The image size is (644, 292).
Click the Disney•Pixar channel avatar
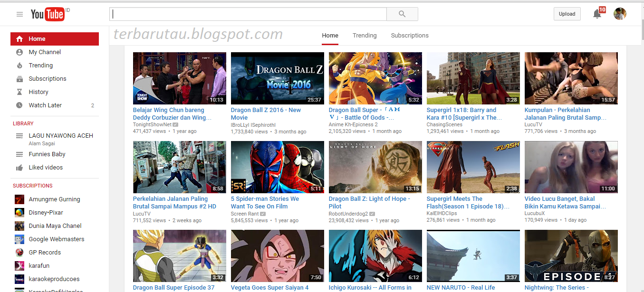tap(19, 213)
